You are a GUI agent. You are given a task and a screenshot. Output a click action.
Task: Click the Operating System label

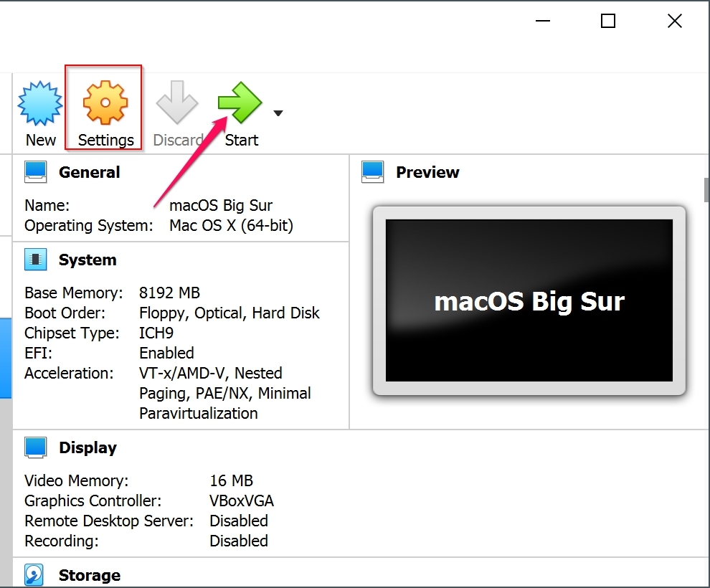[89, 225]
